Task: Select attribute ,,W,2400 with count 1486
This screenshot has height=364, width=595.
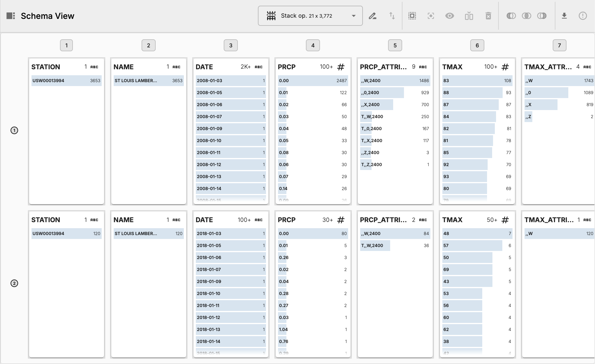Action: click(x=395, y=81)
